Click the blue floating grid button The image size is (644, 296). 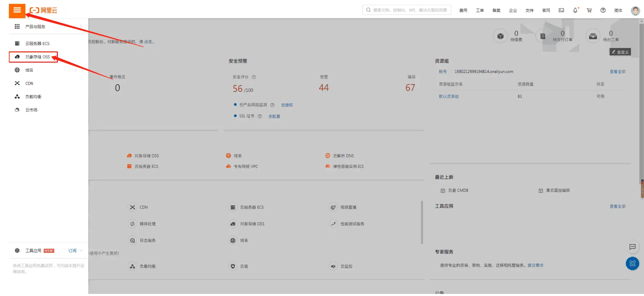pyautogui.click(x=632, y=263)
